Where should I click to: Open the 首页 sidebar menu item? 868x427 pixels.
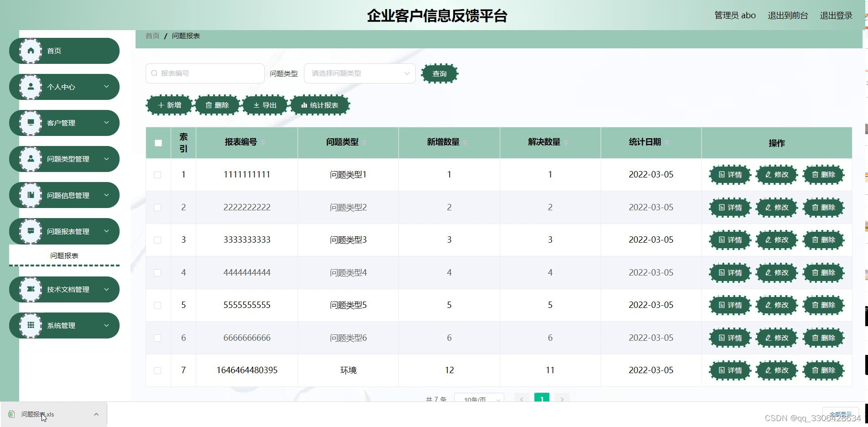[x=64, y=51]
